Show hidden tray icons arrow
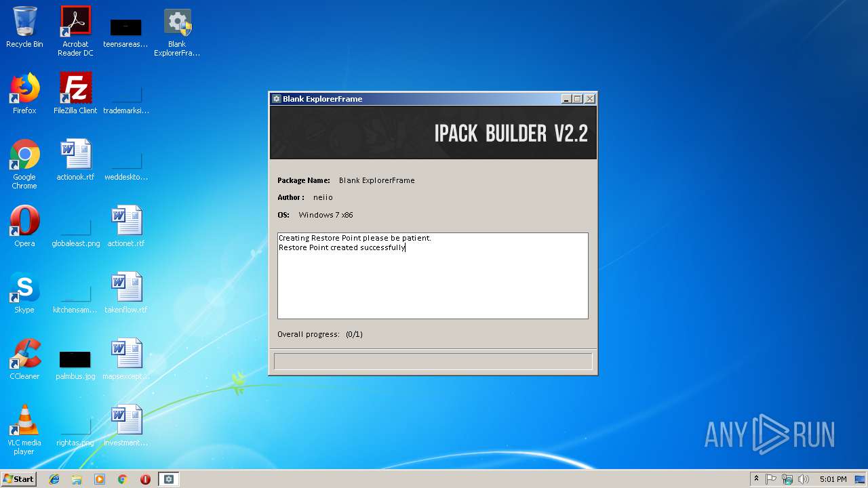Viewport: 868px width, 488px height. coord(756,479)
